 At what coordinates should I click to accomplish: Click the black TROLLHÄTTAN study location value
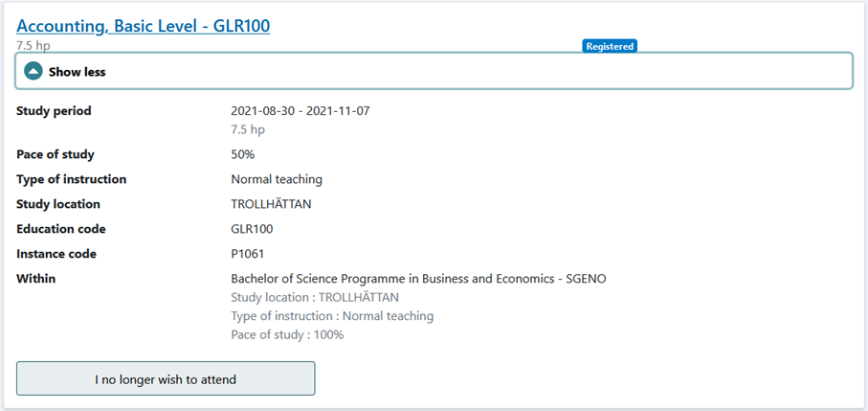[x=271, y=204]
